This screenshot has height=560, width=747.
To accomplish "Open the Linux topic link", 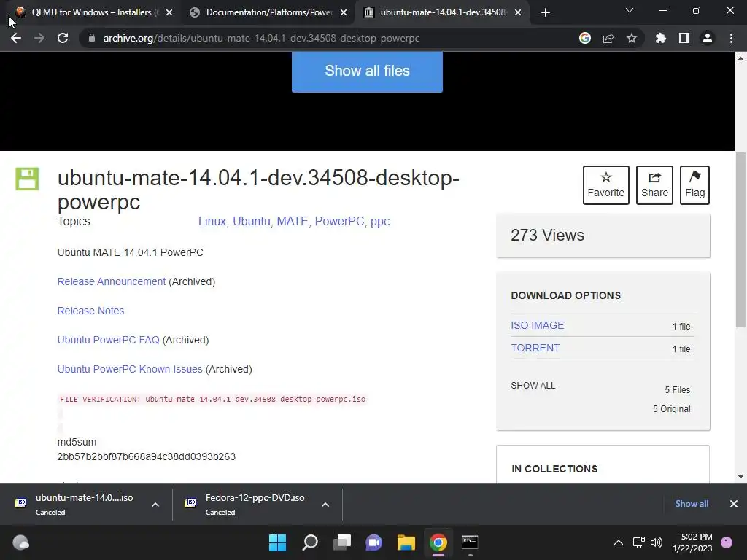I will (x=212, y=222).
